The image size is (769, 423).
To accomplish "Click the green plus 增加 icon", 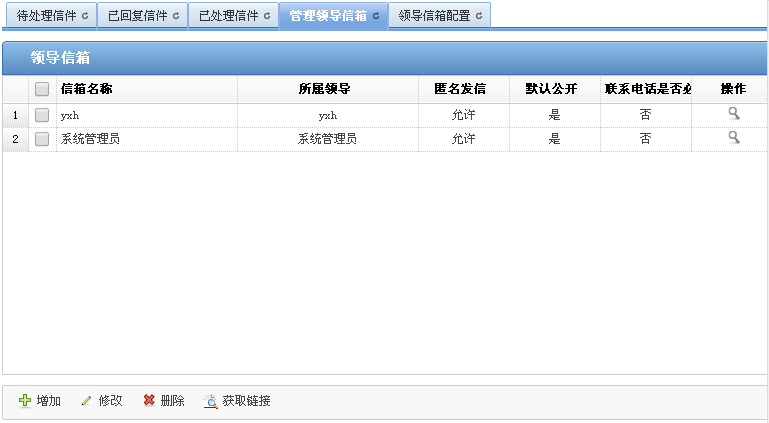I will 25,401.
